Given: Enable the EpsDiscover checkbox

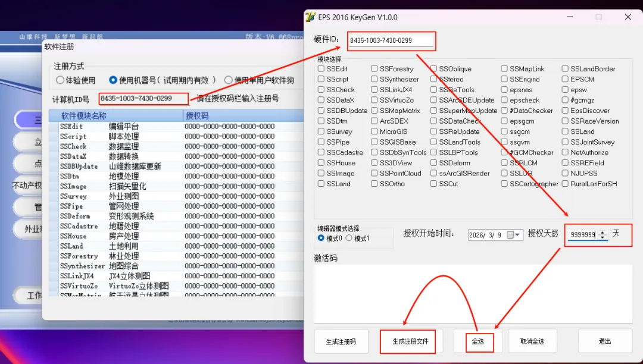Looking at the screenshot, I should tap(565, 111).
